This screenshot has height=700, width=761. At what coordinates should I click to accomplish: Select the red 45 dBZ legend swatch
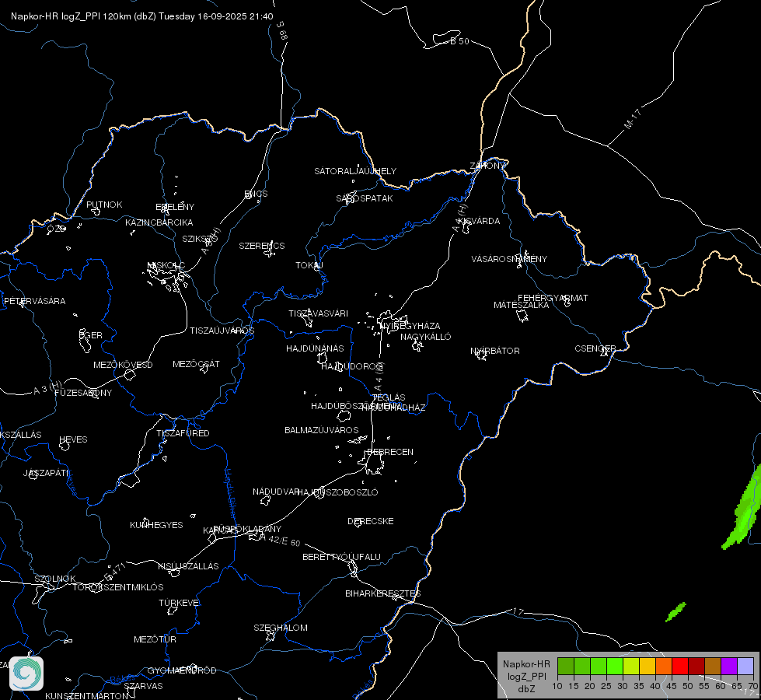[680, 666]
